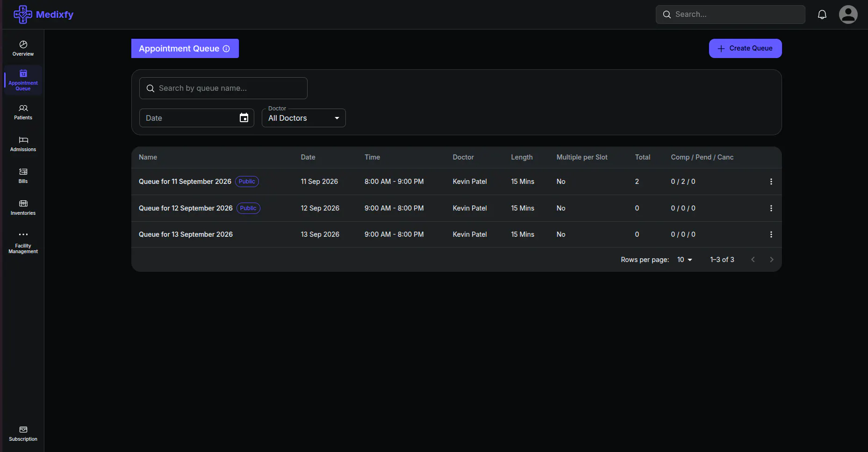This screenshot has width=868, height=452.
Task: Expand the All Doctors dropdown
Action: tap(303, 118)
